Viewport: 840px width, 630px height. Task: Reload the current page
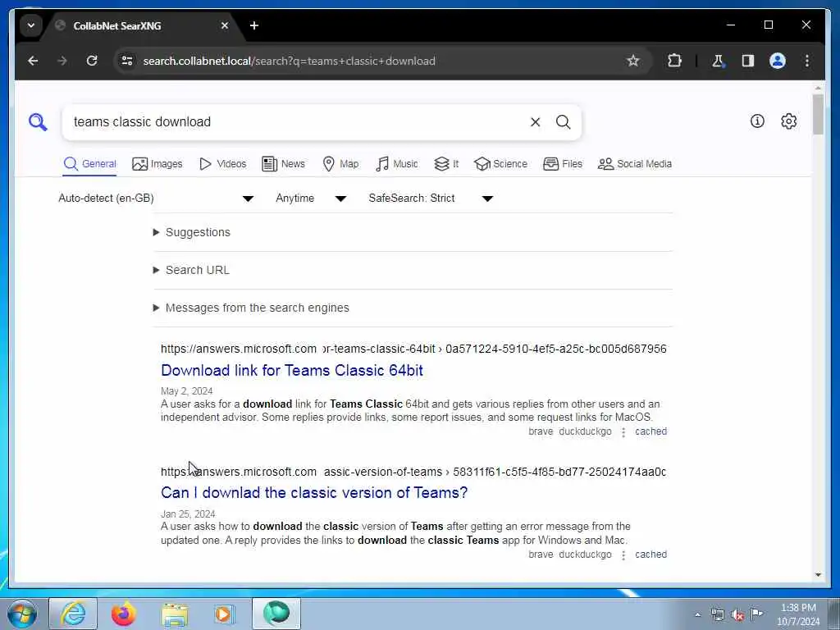(92, 61)
